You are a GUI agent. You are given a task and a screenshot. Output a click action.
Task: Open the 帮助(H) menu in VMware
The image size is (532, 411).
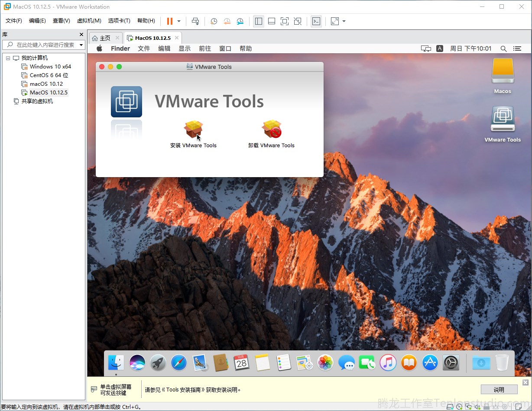pyautogui.click(x=146, y=21)
